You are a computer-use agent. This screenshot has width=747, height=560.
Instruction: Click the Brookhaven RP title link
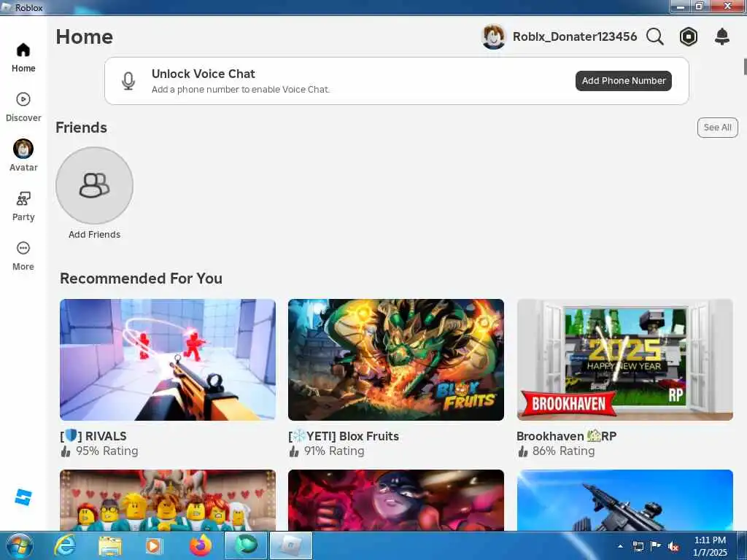click(x=566, y=436)
